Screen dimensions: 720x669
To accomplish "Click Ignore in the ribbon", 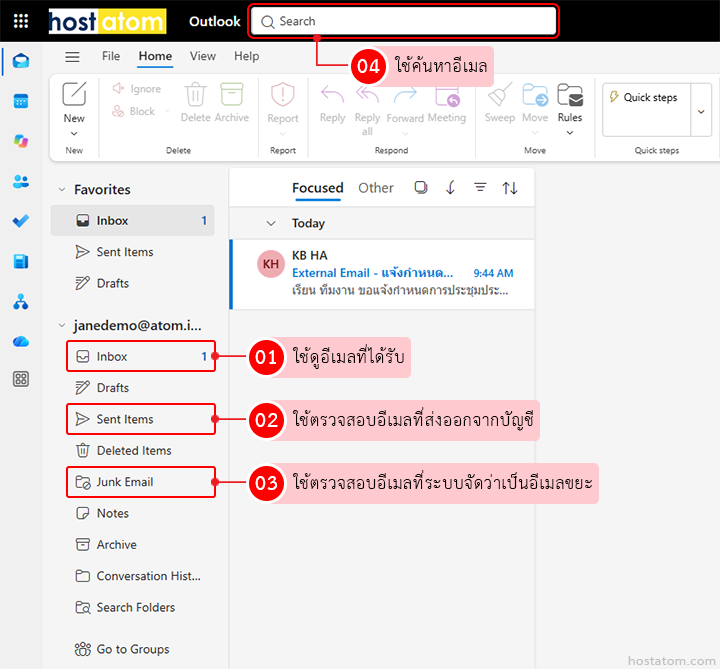I will coord(137,89).
